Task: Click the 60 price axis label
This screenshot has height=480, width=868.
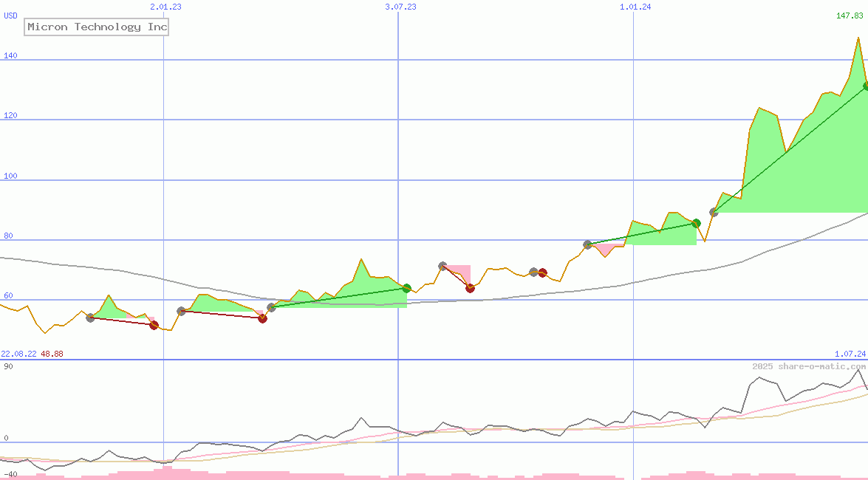Action: (x=8, y=295)
